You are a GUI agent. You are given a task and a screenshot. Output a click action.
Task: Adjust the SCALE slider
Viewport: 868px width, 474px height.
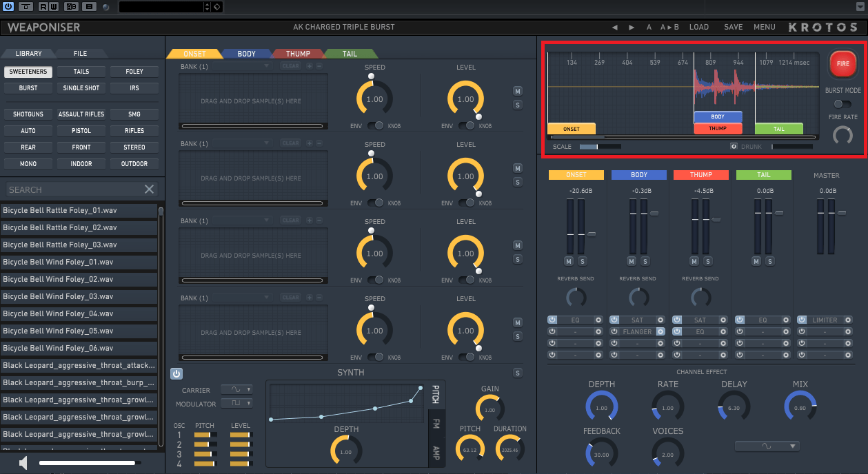(600, 146)
